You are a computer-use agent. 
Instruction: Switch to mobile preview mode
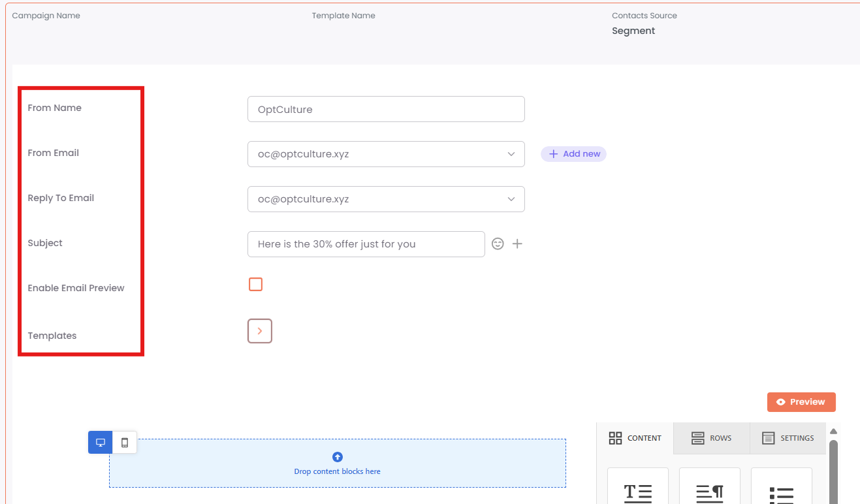(125, 442)
